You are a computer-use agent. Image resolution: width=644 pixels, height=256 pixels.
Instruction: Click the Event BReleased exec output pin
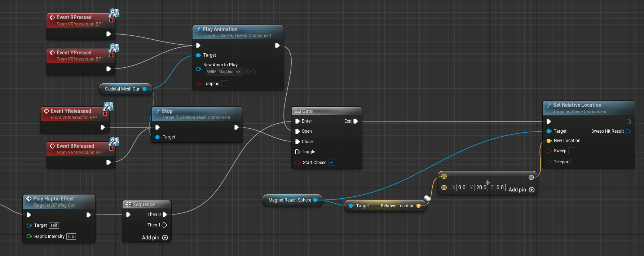tap(109, 162)
